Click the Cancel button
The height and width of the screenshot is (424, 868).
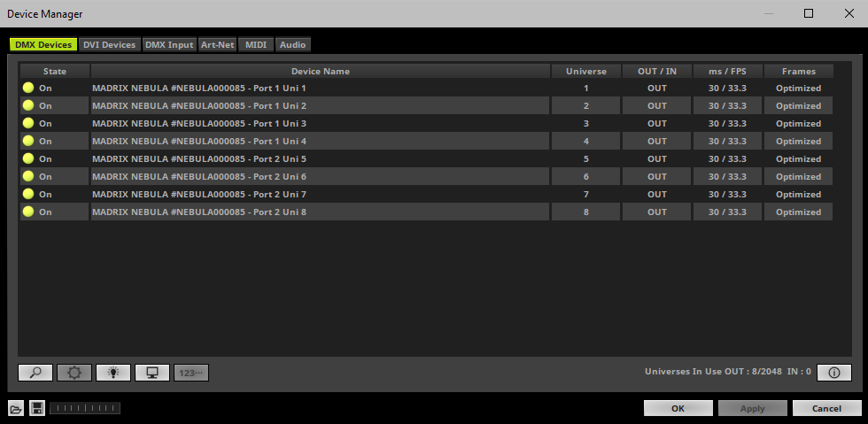point(826,408)
